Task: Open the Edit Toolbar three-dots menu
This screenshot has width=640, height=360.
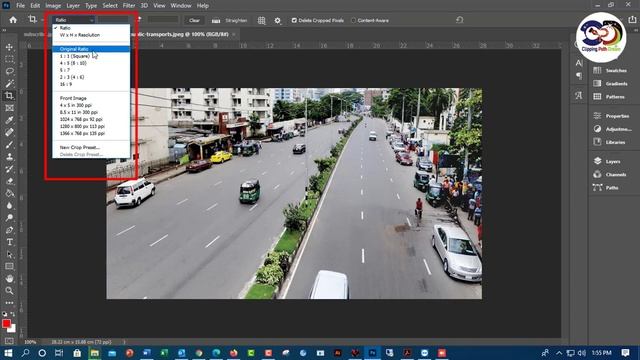Action: [9, 303]
